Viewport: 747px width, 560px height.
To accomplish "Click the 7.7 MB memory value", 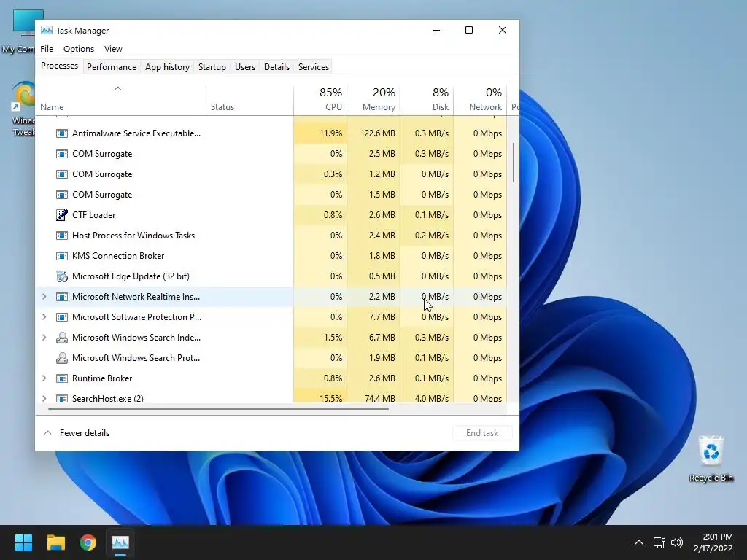I will [x=382, y=317].
